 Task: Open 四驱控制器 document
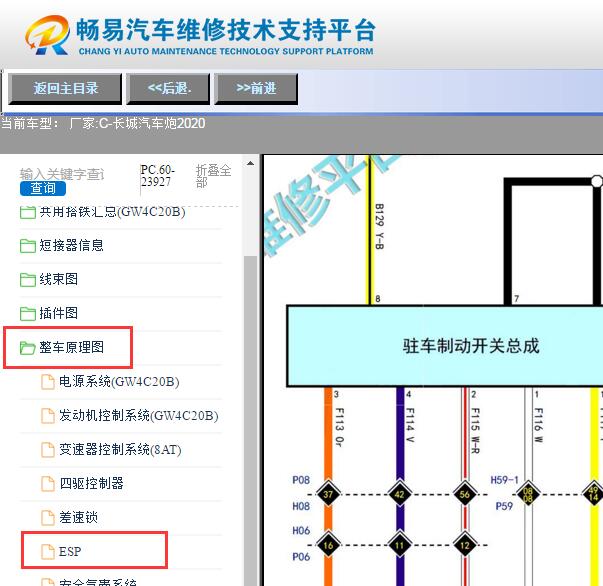[x=91, y=483]
